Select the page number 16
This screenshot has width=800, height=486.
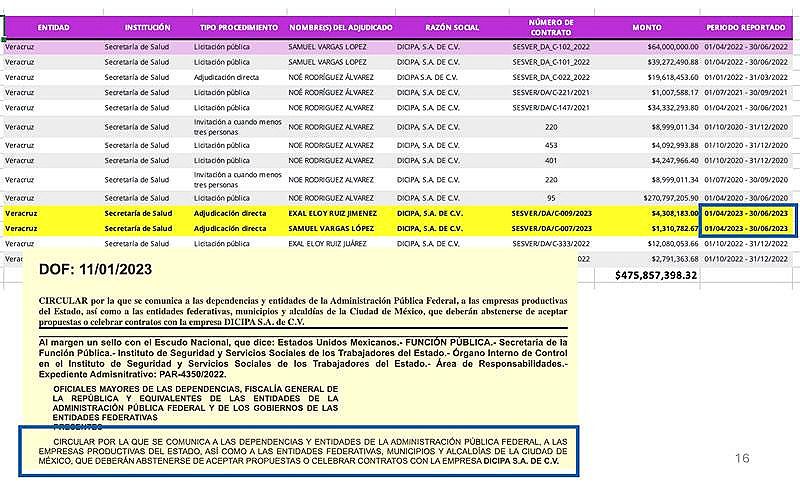click(x=741, y=457)
